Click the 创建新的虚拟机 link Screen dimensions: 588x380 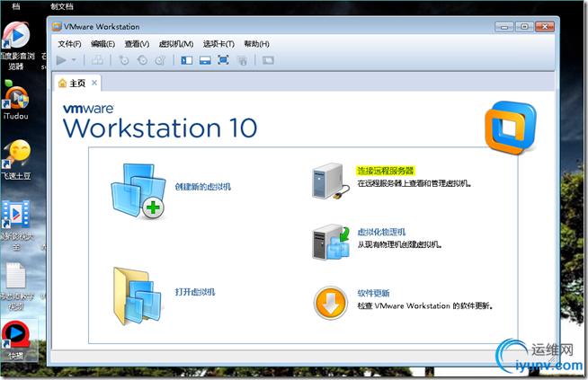click(203, 187)
